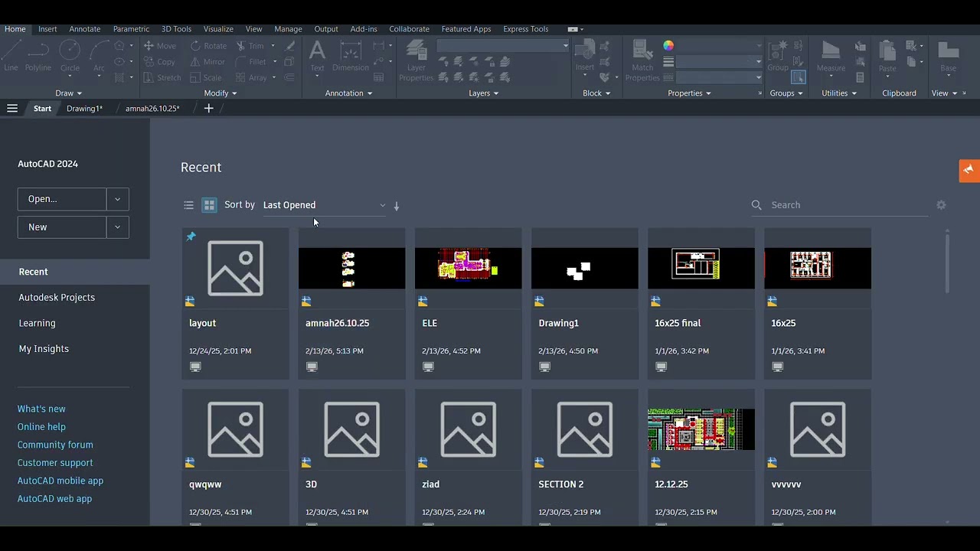Expand the Draw panel flyout
Image resolution: width=980 pixels, height=551 pixels.
coord(68,93)
